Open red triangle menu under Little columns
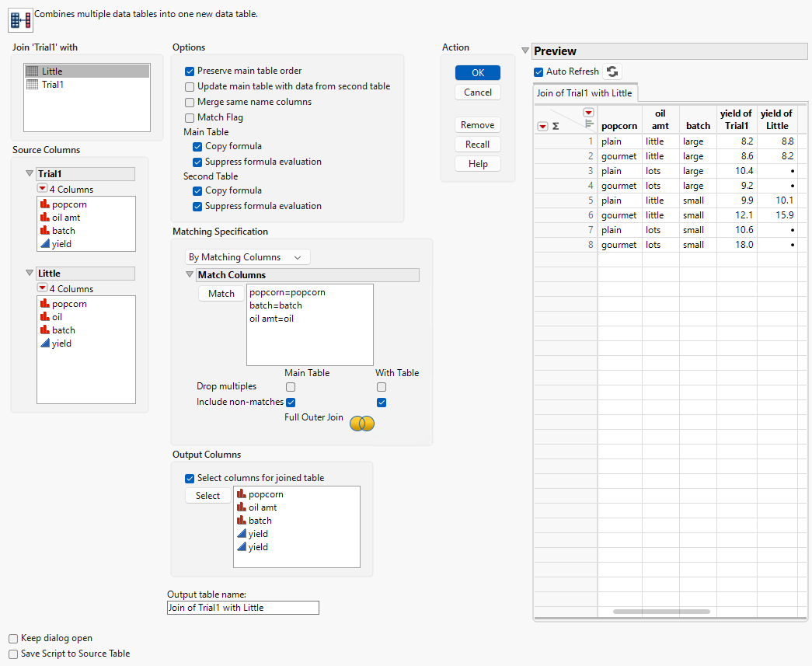Image resolution: width=812 pixels, height=666 pixels. click(43, 288)
